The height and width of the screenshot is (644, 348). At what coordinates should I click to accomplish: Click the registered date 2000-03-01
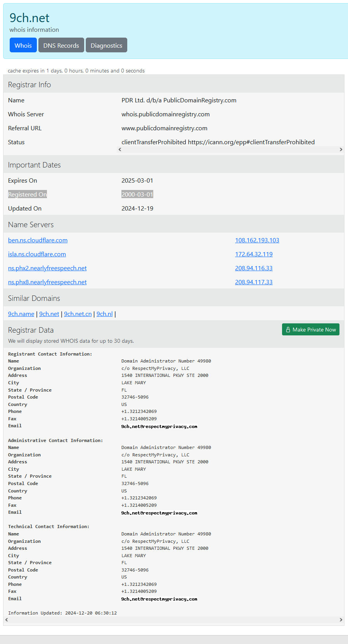coord(137,195)
